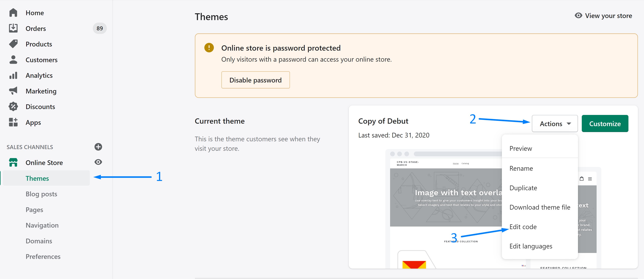Click the Last saved: Dec 31, 2020 text

394,135
